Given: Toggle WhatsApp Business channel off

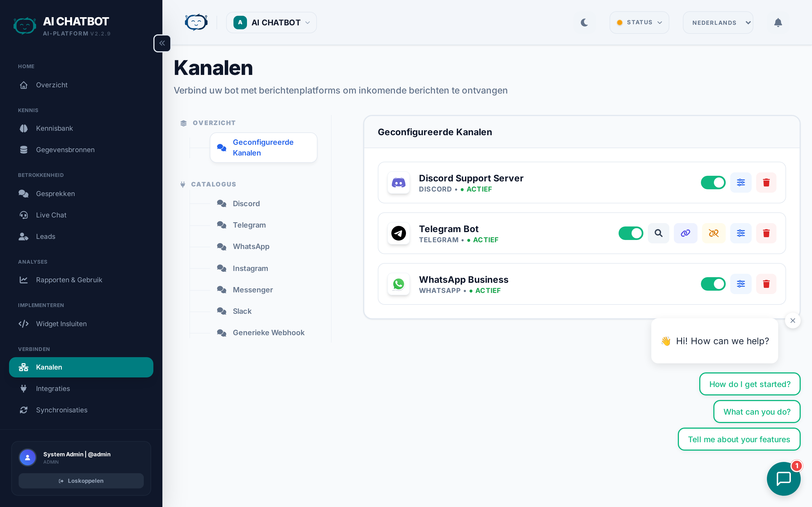Looking at the screenshot, I should (713, 284).
